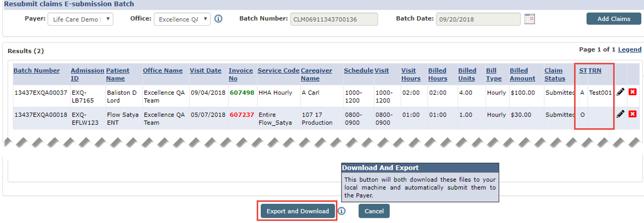Click the edit pencil icon for invoice 607498
The image size is (644, 223).
click(x=620, y=92)
